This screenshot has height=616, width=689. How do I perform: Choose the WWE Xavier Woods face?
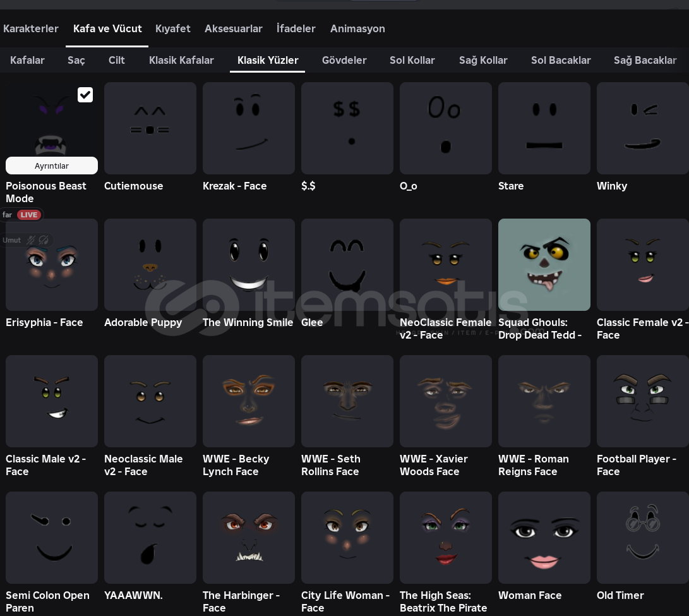click(446, 401)
